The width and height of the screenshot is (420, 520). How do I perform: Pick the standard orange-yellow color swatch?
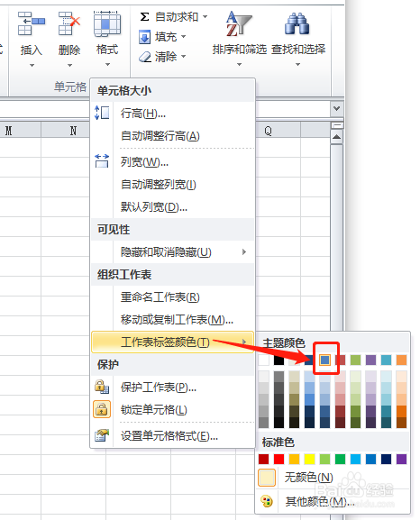(294, 460)
